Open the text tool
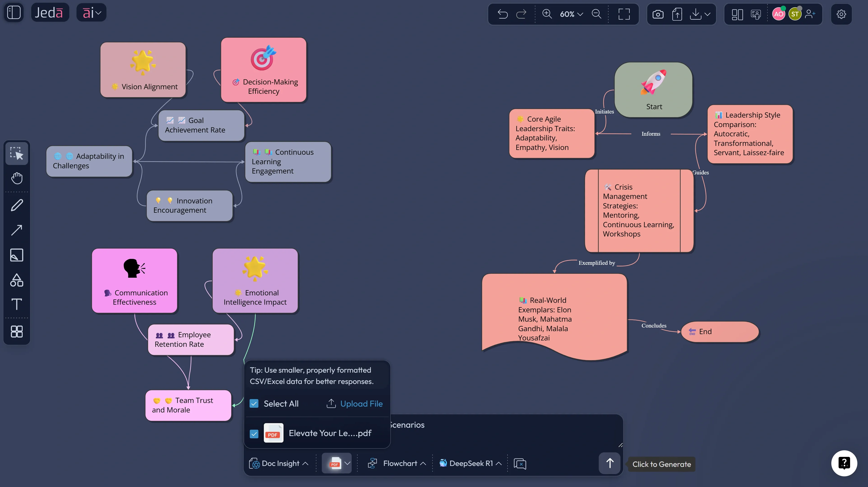Viewport: 868px width, 487px height. click(17, 304)
